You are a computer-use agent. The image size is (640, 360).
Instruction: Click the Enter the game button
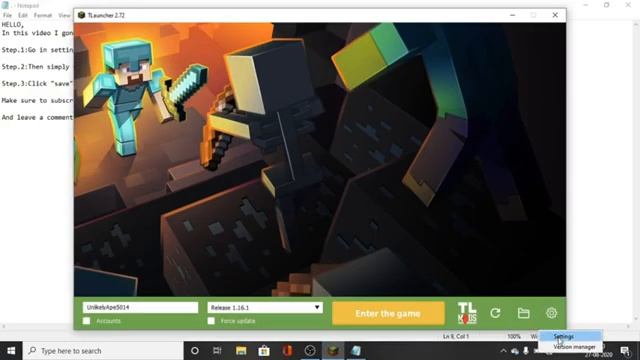coord(388,313)
